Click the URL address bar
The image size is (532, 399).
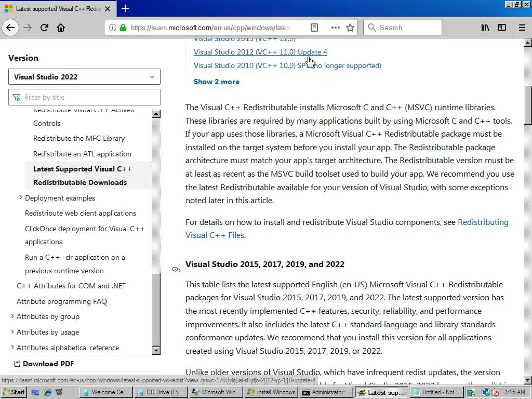[210, 28]
